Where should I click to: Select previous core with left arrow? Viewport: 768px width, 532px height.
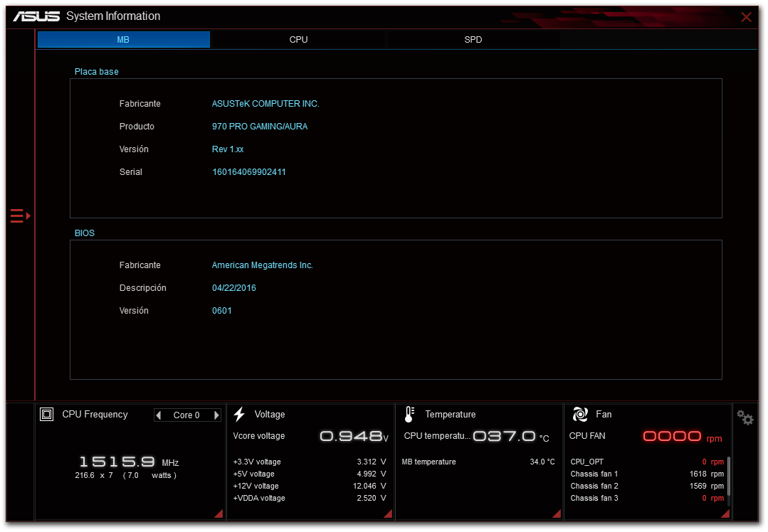(158, 415)
